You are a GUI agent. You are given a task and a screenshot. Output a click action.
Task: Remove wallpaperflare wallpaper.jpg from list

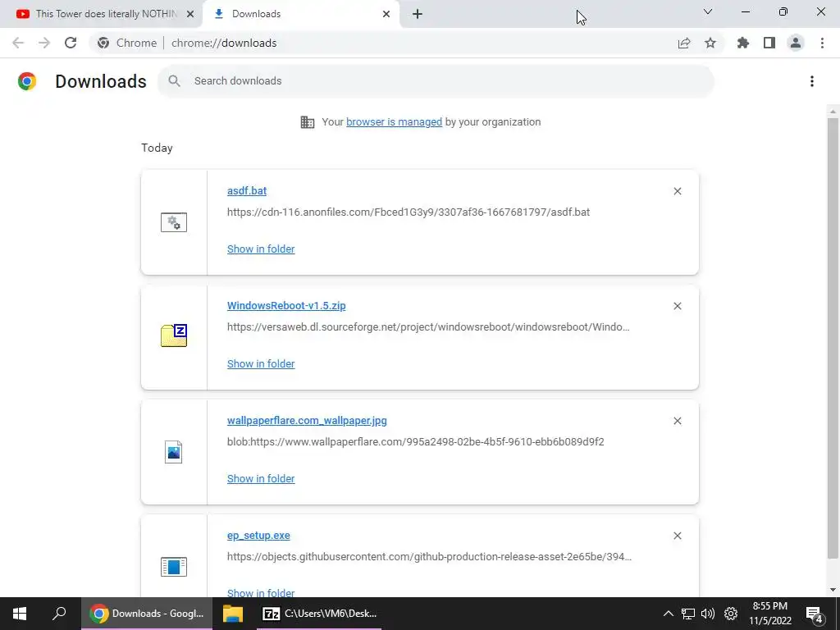(x=677, y=421)
